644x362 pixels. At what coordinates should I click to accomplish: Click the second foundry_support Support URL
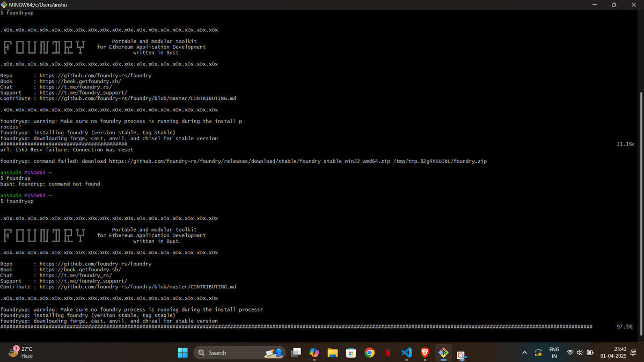pos(83,281)
